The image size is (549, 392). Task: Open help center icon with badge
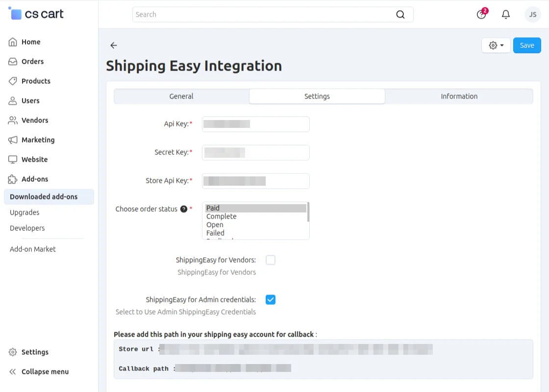(482, 14)
